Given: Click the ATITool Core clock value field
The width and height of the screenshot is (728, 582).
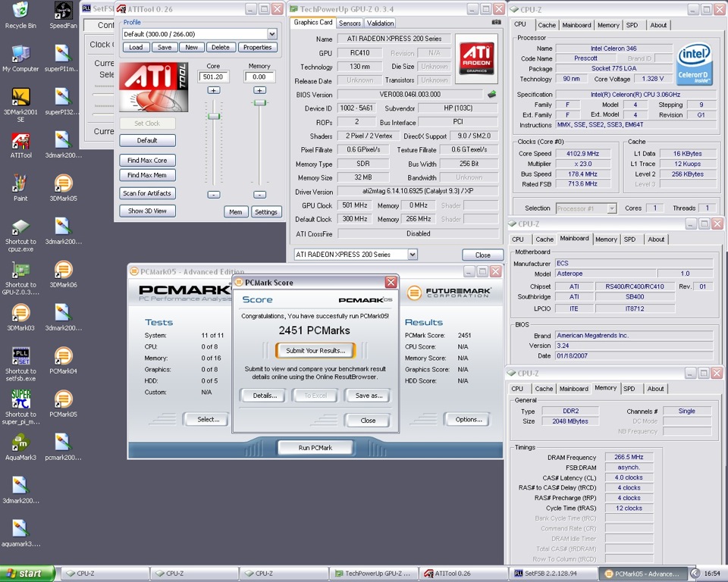Looking at the screenshot, I should point(213,77).
